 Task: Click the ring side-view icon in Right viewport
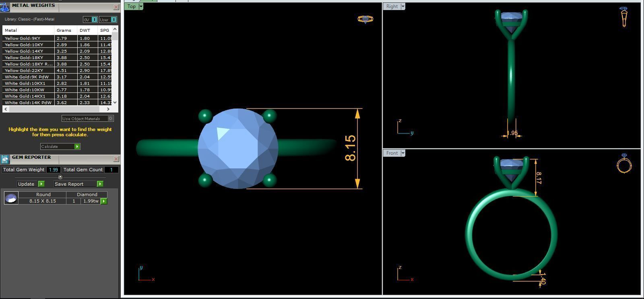pyautogui.click(x=623, y=17)
